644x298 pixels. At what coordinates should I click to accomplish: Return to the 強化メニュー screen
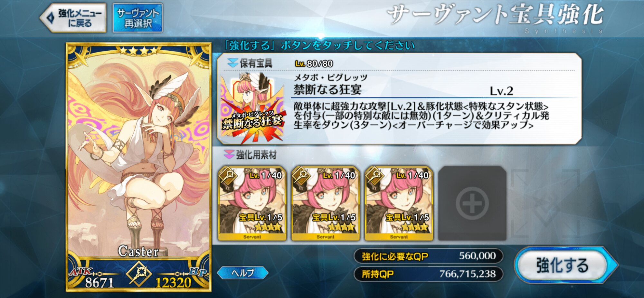tap(73, 18)
